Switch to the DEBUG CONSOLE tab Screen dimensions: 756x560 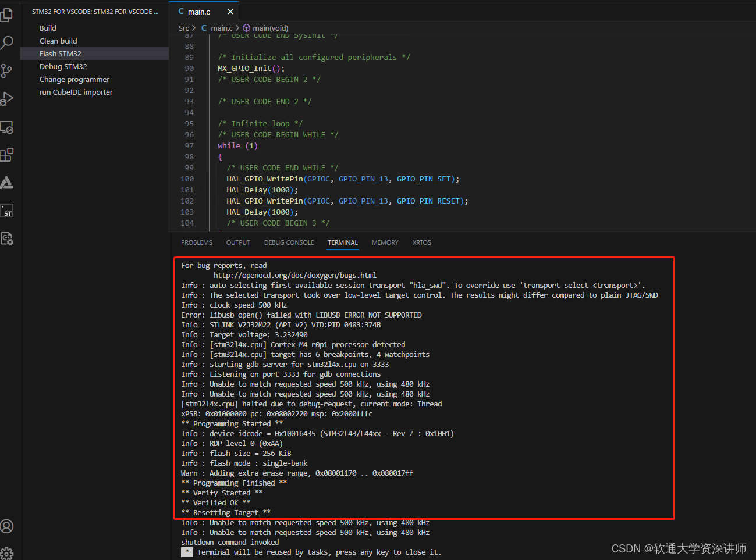tap(289, 242)
